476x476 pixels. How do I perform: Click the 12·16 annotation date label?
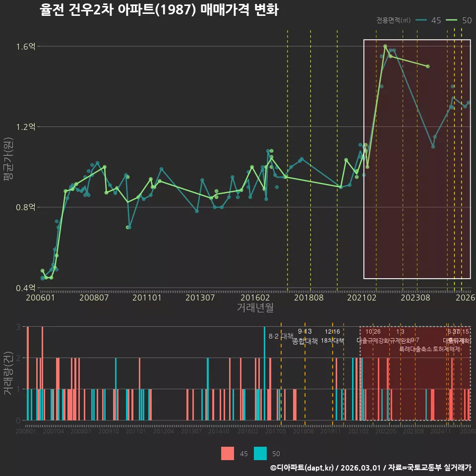click(x=332, y=332)
